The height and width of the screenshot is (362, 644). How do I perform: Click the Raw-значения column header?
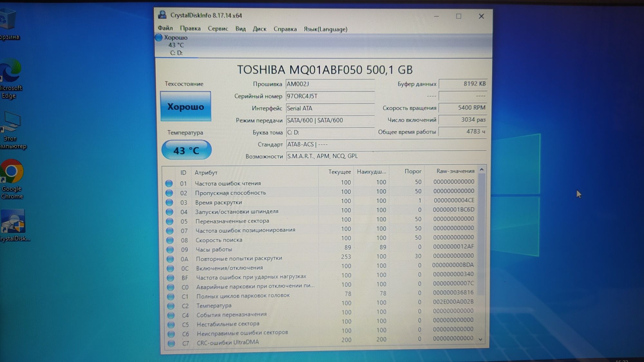(451, 171)
